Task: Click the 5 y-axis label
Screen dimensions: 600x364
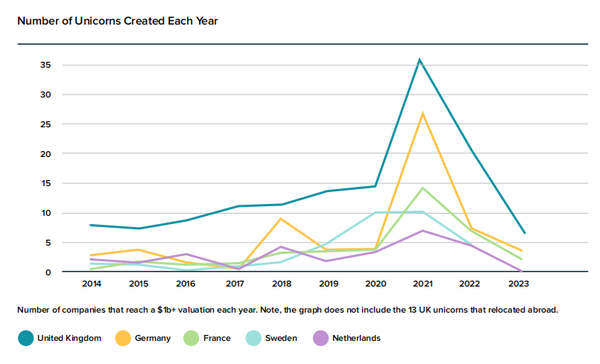Action: tap(48, 243)
